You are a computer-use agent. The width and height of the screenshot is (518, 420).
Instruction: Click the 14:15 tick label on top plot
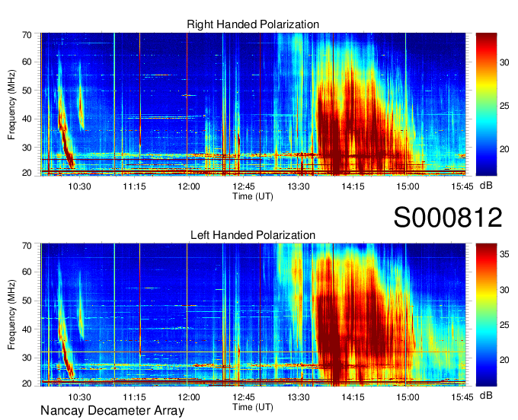tap(353, 186)
